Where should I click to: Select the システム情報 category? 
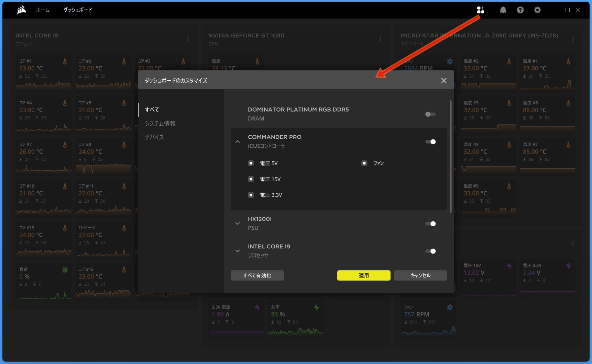(x=160, y=123)
